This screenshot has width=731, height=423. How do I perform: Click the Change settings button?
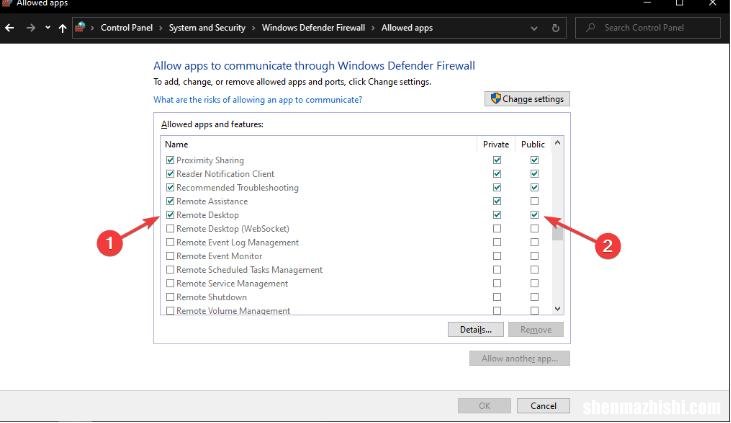527,99
